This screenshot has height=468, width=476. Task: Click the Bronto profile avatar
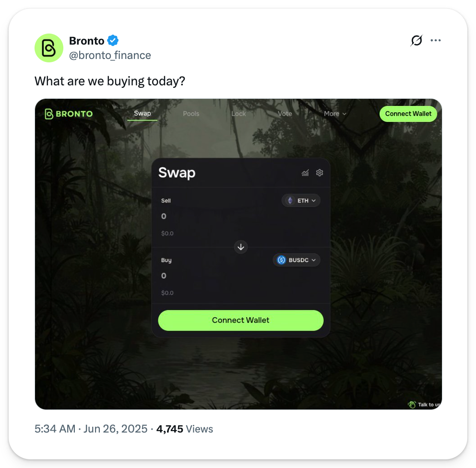49,48
